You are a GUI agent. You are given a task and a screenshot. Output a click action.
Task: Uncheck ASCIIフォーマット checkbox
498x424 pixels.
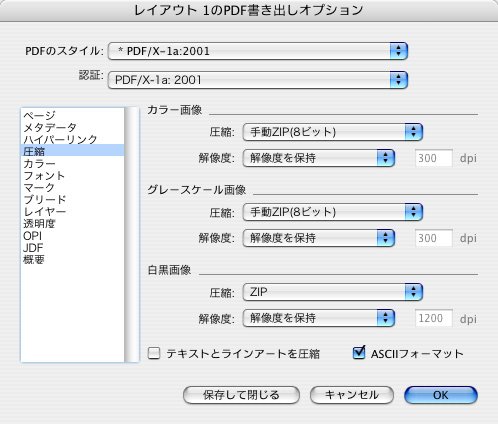(x=359, y=353)
